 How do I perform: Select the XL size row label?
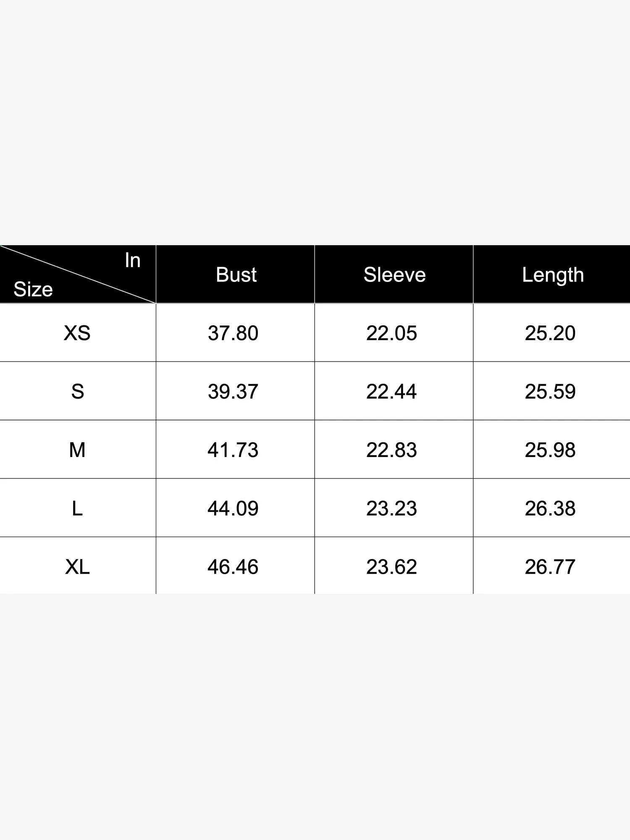77,567
